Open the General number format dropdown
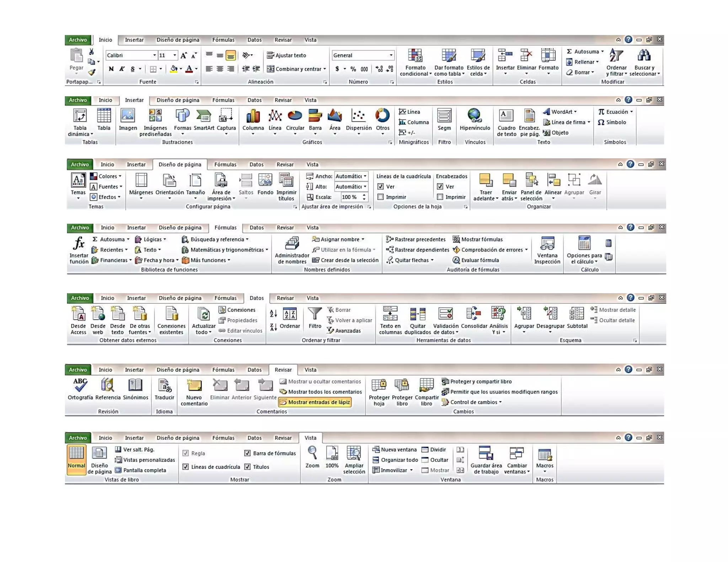Image resolution: width=728 pixels, height=562 pixels. pyautogui.click(x=391, y=55)
